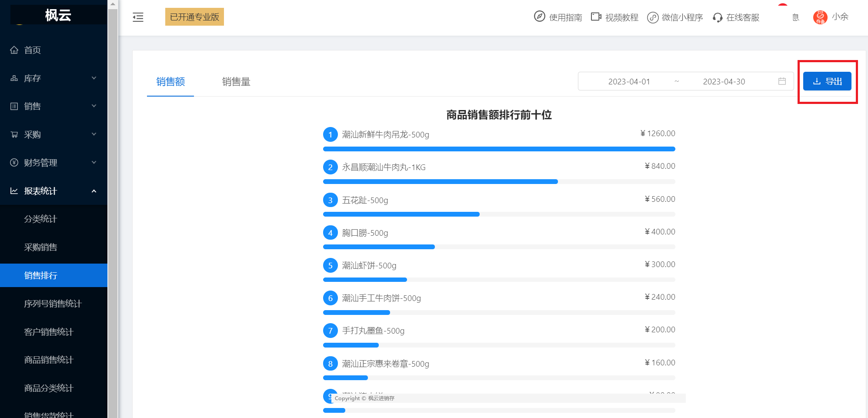The width and height of the screenshot is (868, 418).
Task: Expand the 库存 submenu chevron
Action: tap(94, 78)
